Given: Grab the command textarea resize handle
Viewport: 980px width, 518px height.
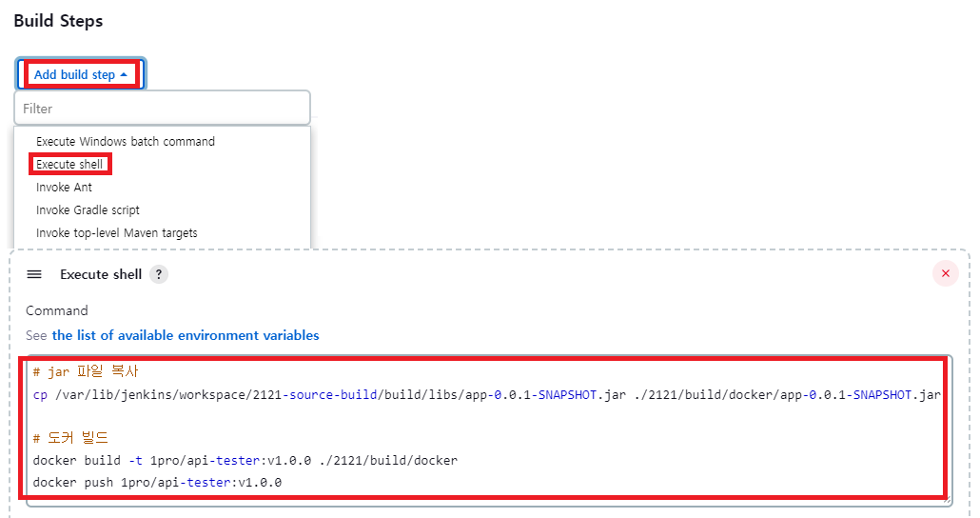Looking at the screenshot, I should pos(948,499).
